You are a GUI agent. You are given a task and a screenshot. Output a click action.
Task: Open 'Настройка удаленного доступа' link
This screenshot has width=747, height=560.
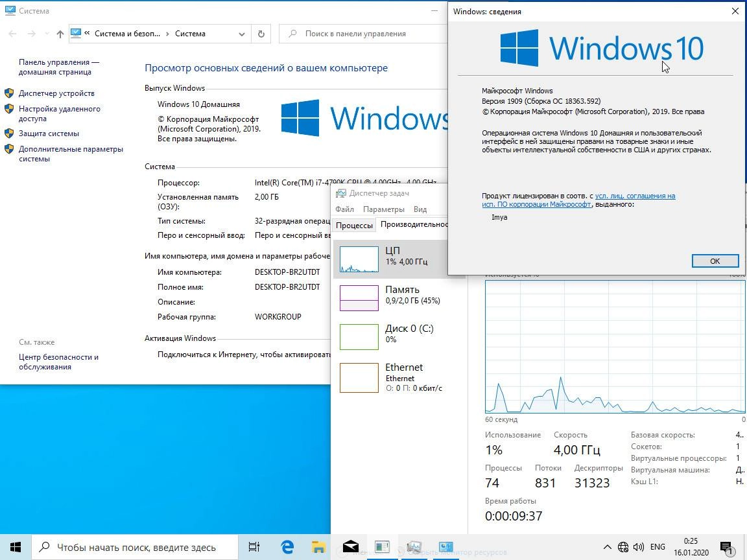60,114
